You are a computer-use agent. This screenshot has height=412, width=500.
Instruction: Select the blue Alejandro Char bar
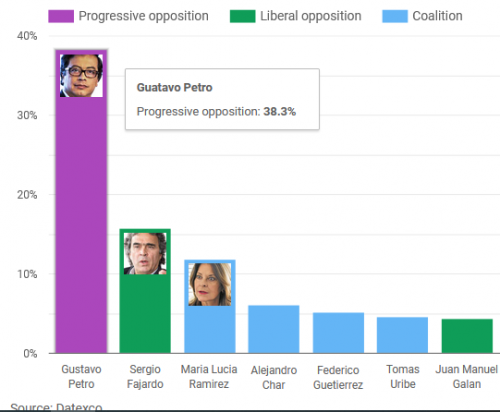pyautogui.click(x=274, y=329)
